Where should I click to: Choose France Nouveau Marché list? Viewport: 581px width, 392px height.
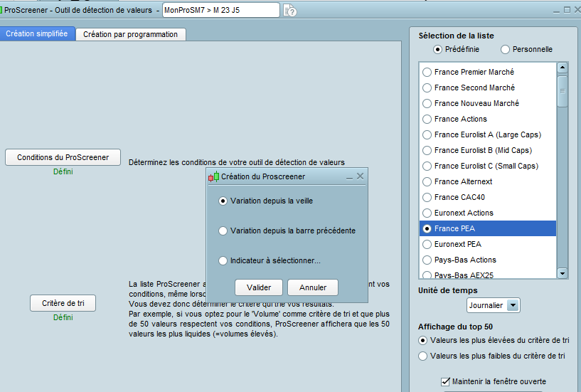pos(488,103)
